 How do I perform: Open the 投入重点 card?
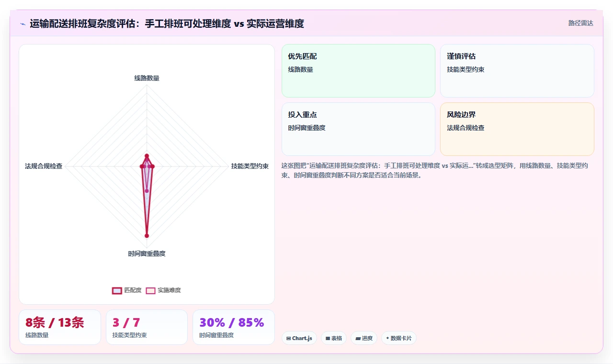click(x=358, y=129)
